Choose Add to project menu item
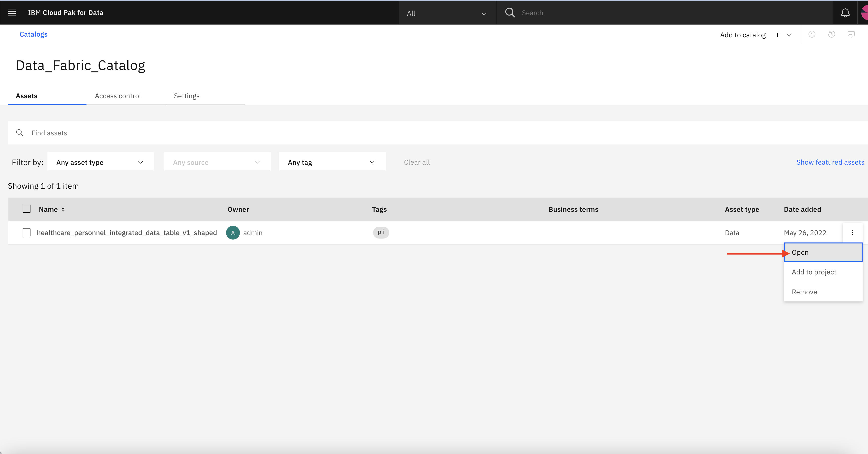This screenshot has width=868, height=454. pyautogui.click(x=823, y=272)
